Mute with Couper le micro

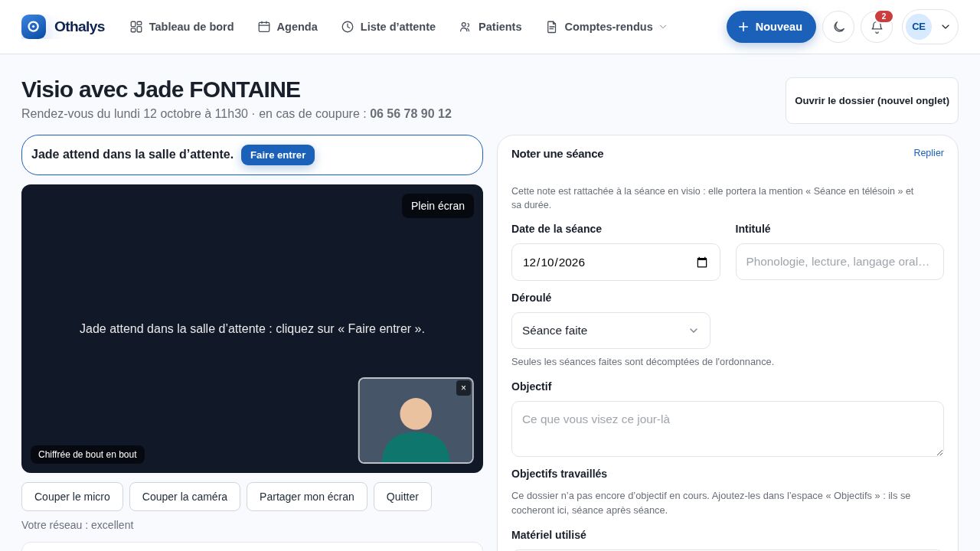[72, 497]
